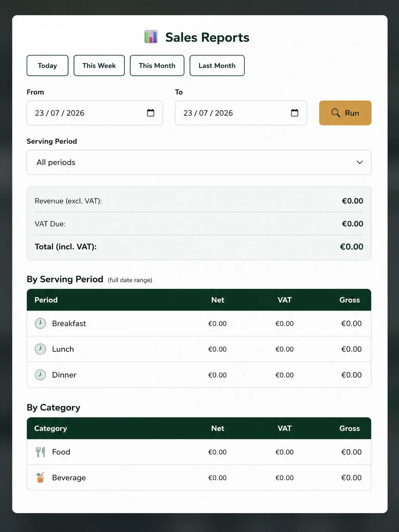Click Net header in category table
This screenshot has height=532, width=399.
[x=218, y=428]
